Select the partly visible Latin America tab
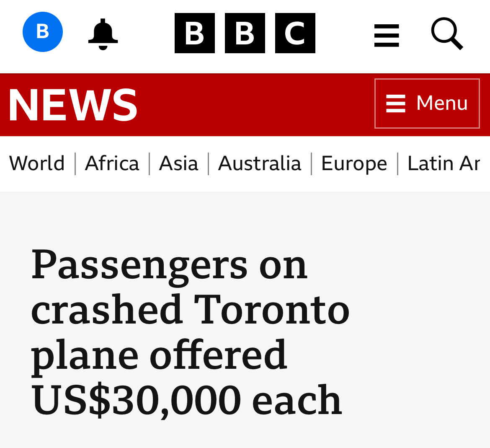This screenshot has height=448, width=490. point(444,163)
